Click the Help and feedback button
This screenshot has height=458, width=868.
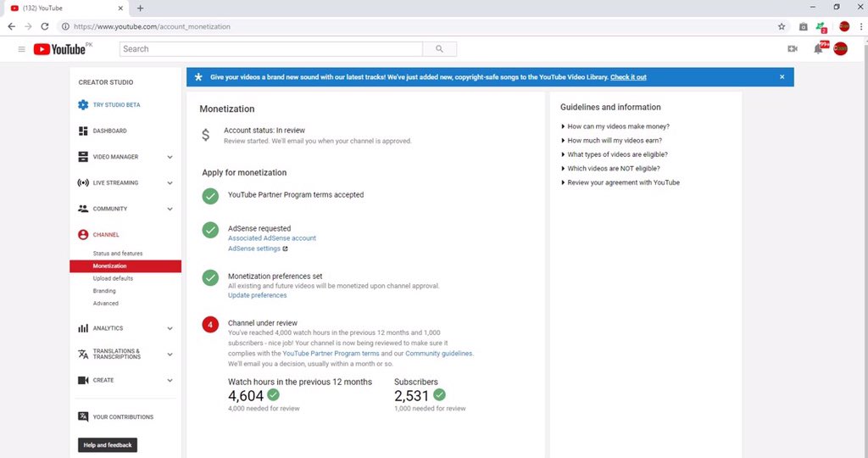click(x=108, y=445)
